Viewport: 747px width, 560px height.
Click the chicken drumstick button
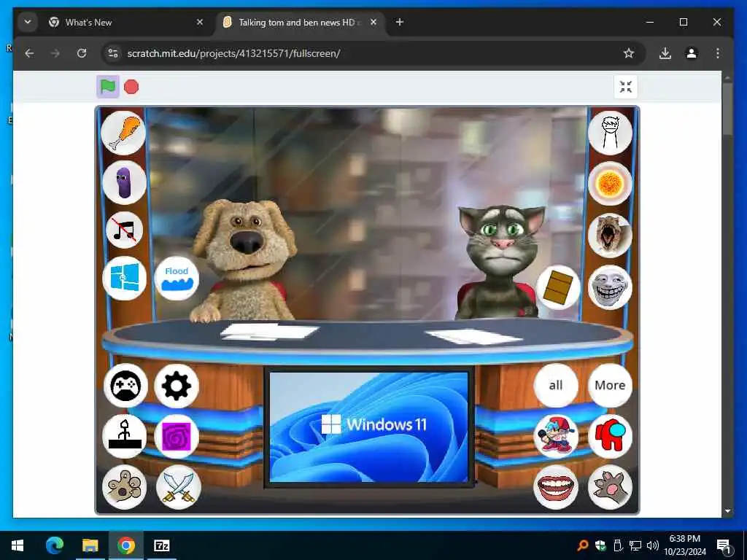coord(123,133)
